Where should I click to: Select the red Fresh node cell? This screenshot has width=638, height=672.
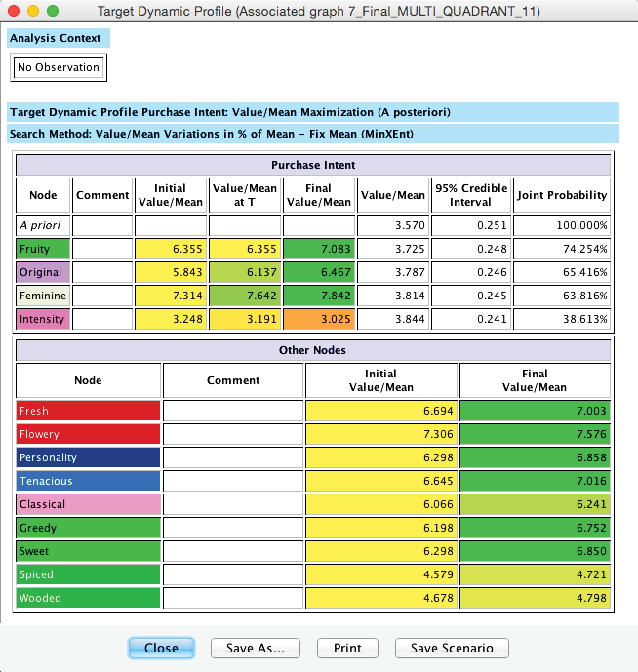click(x=88, y=411)
